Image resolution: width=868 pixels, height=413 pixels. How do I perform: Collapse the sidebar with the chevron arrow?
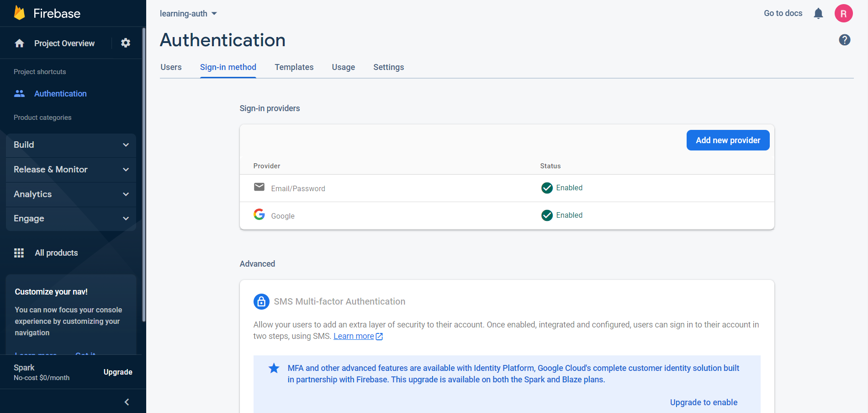(127, 402)
